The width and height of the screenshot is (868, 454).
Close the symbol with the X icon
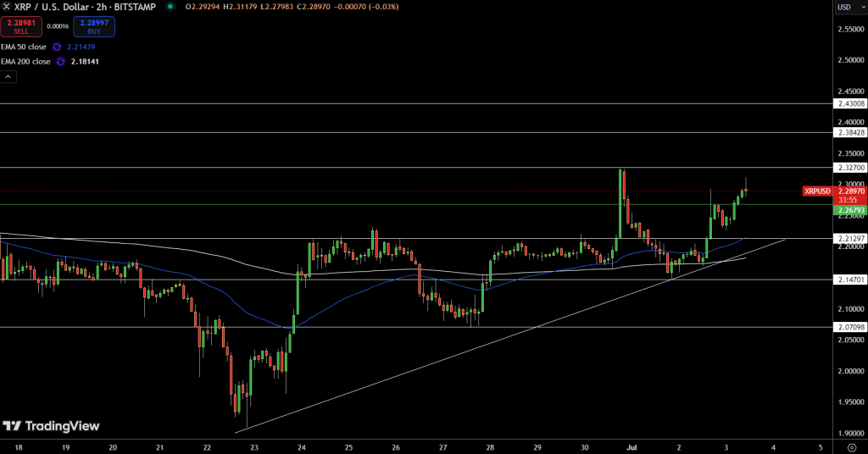(6, 7)
